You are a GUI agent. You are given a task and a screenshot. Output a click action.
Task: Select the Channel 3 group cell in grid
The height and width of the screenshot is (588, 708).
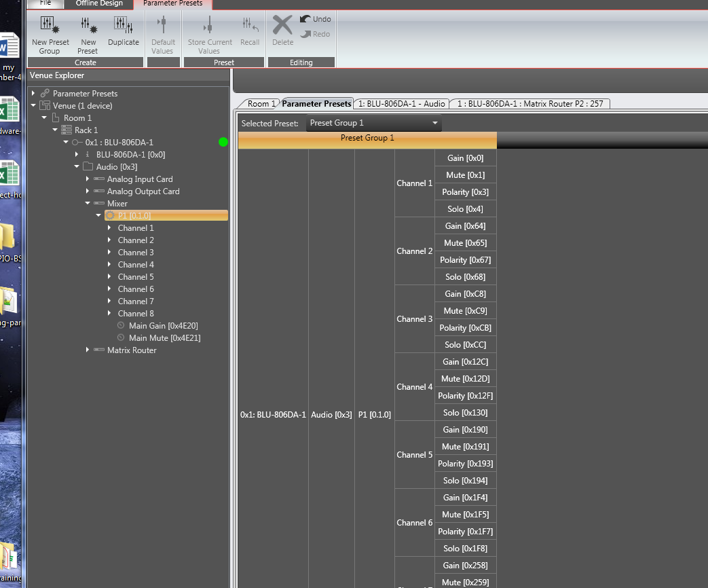(415, 319)
